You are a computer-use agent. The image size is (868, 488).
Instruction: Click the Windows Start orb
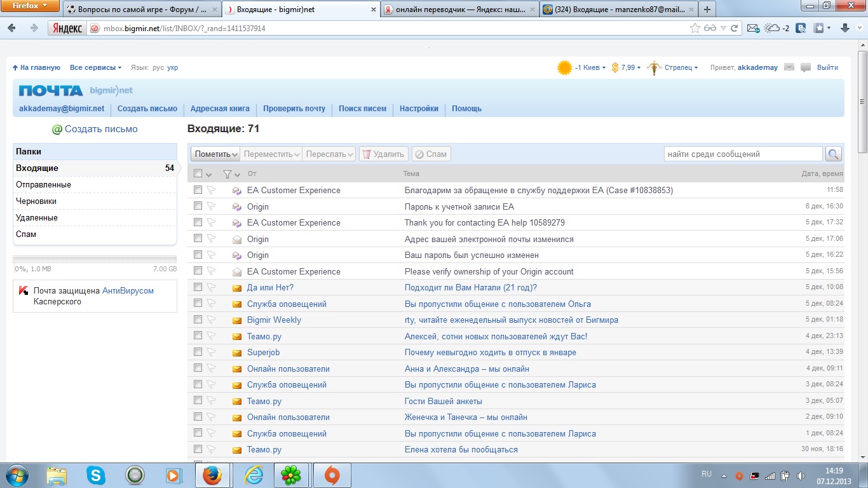coord(16,475)
